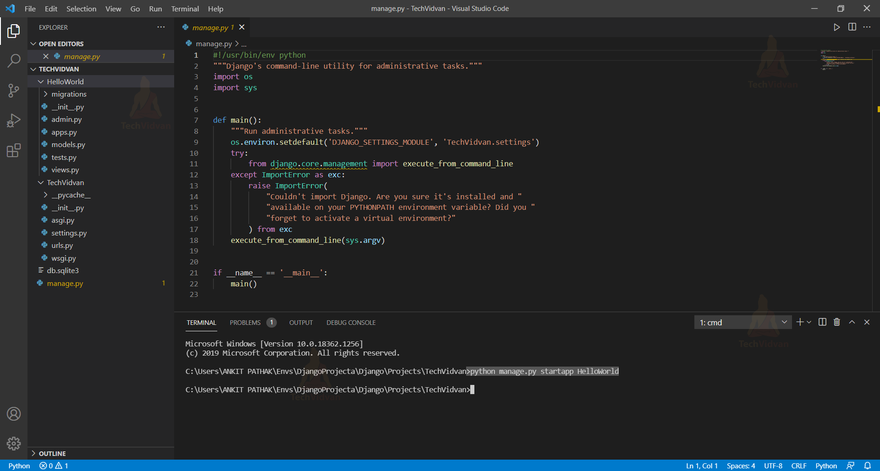
Task: Open the Search view in activity bar
Action: tap(14, 61)
